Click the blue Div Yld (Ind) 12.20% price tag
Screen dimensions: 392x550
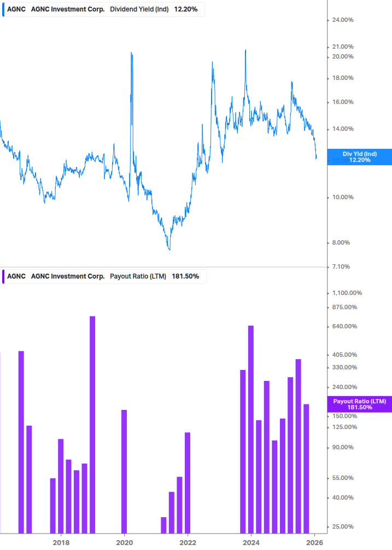point(359,157)
